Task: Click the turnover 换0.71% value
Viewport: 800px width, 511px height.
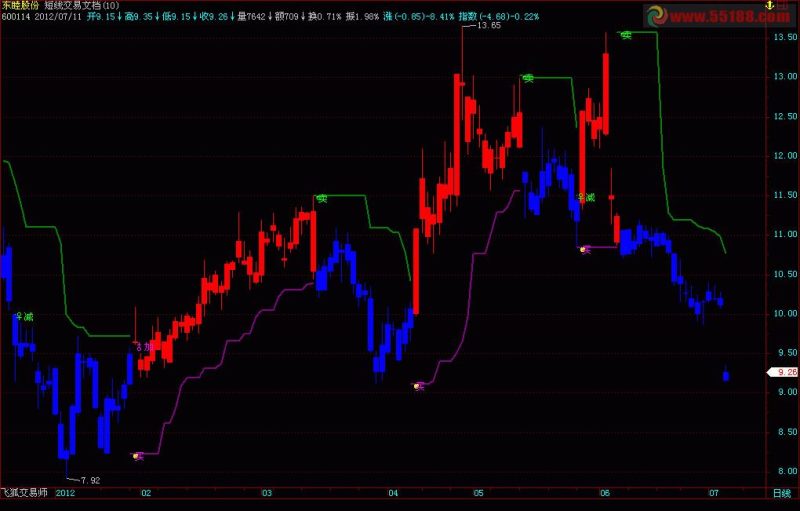Action: tap(324, 16)
